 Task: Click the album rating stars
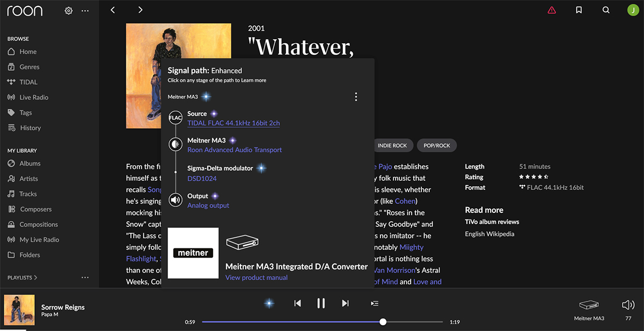click(533, 177)
